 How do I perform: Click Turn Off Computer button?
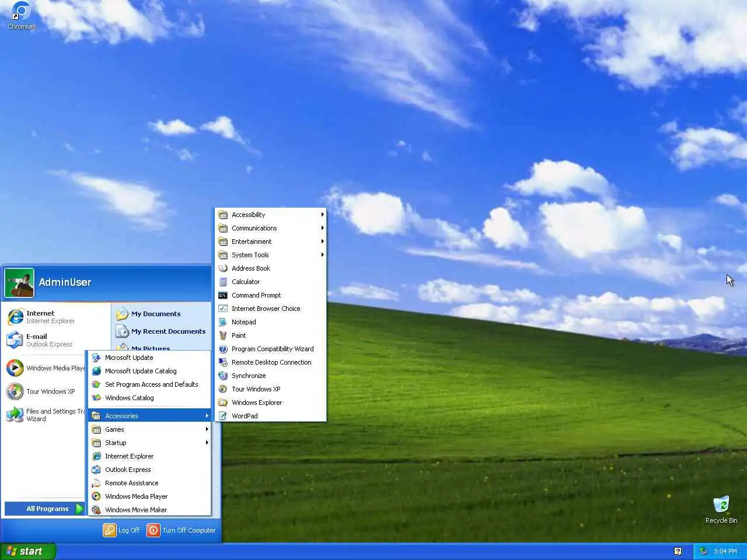click(181, 530)
